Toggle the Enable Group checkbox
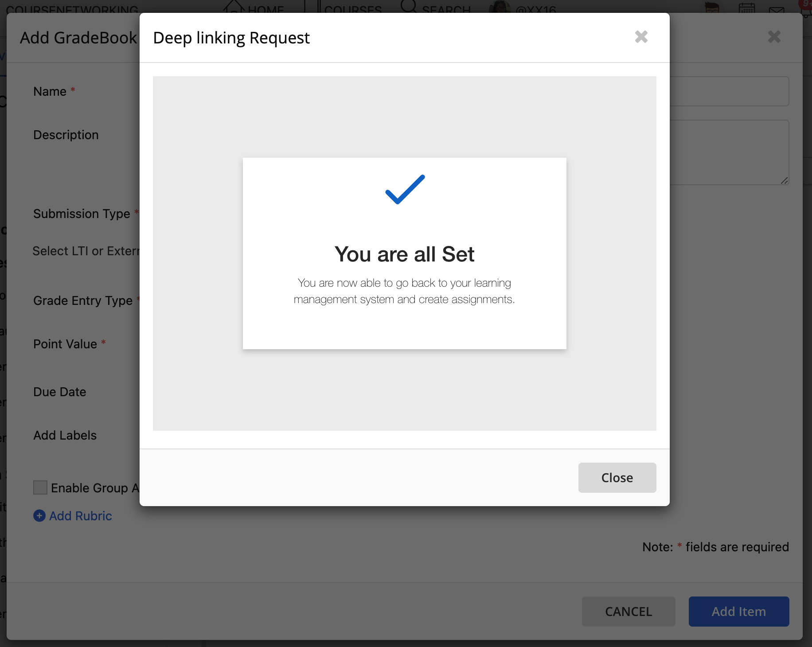 [40, 487]
